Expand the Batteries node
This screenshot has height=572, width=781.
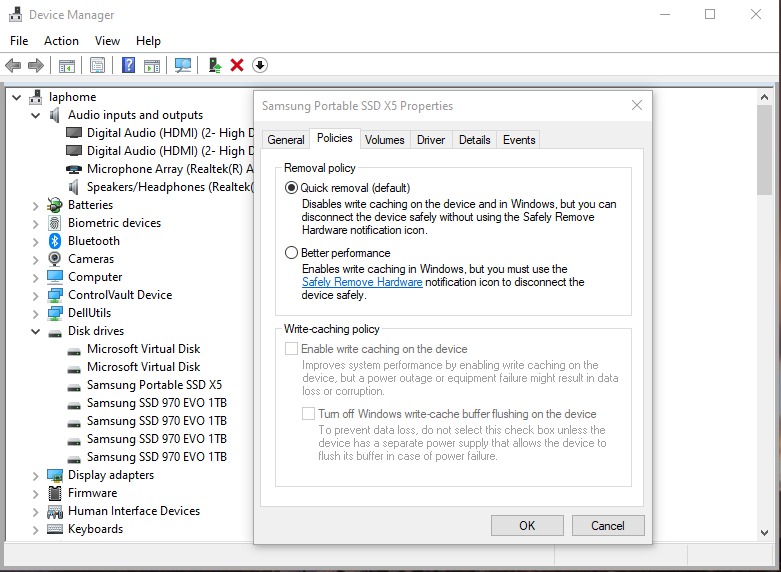coord(35,205)
